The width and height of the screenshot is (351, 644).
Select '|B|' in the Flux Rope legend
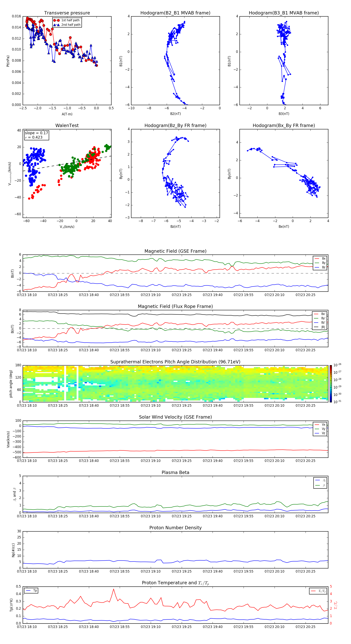point(323,327)
